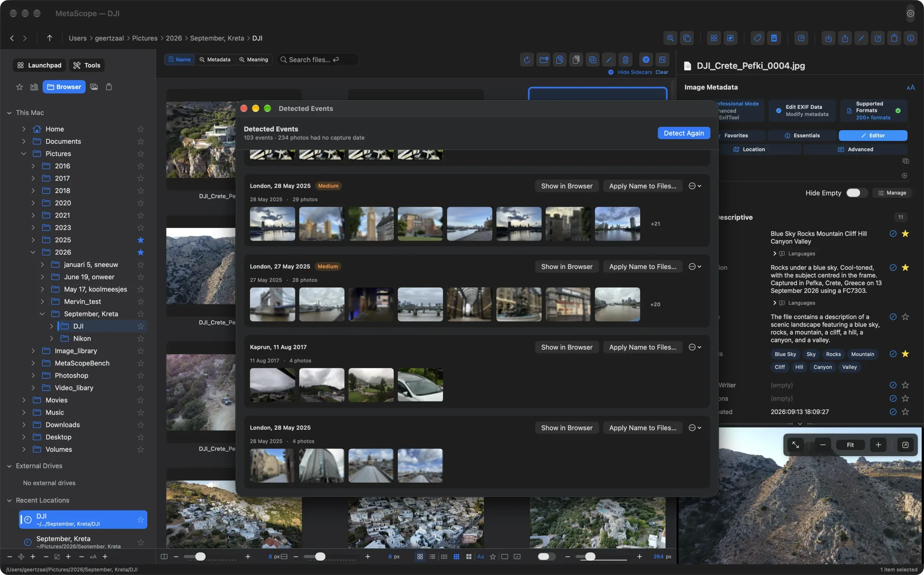This screenshot has width=924, height=575.
Task: Click the Manage button
Action: click(892, 193)
